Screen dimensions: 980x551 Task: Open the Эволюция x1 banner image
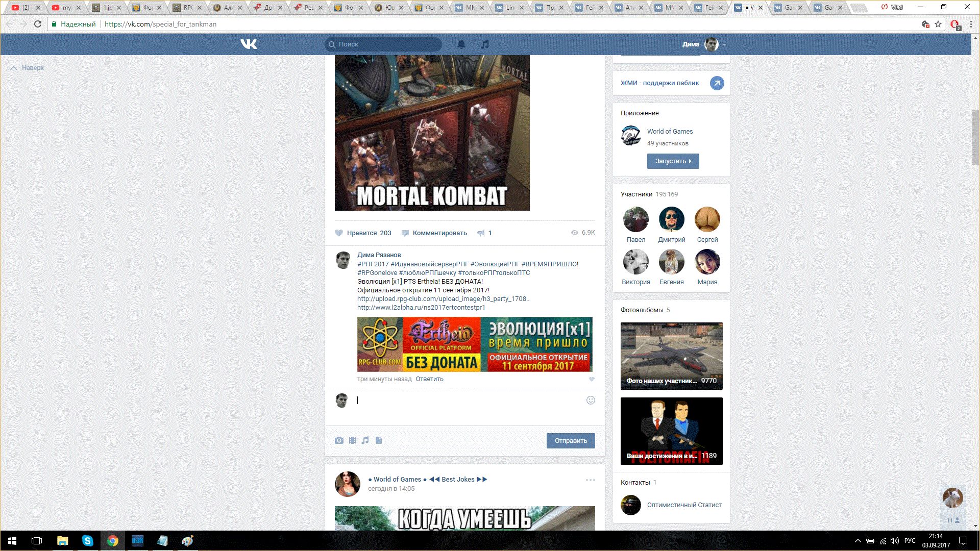[475, 344]
